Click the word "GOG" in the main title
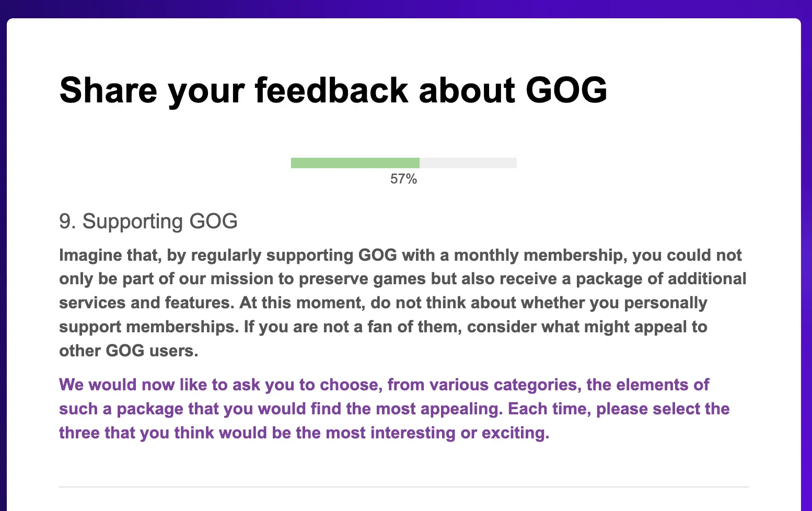 566,90
